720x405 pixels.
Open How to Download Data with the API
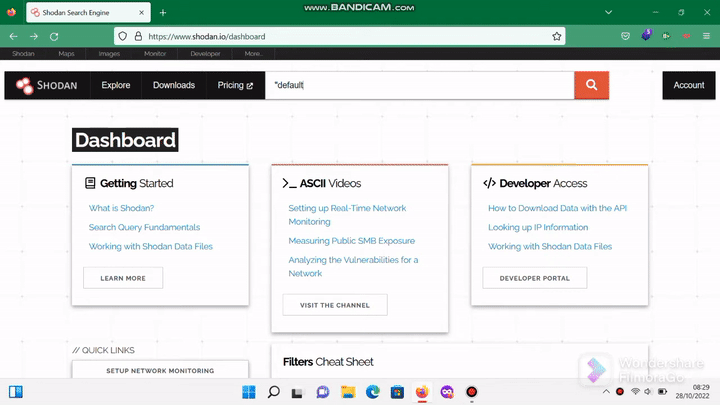pos(557,208)
